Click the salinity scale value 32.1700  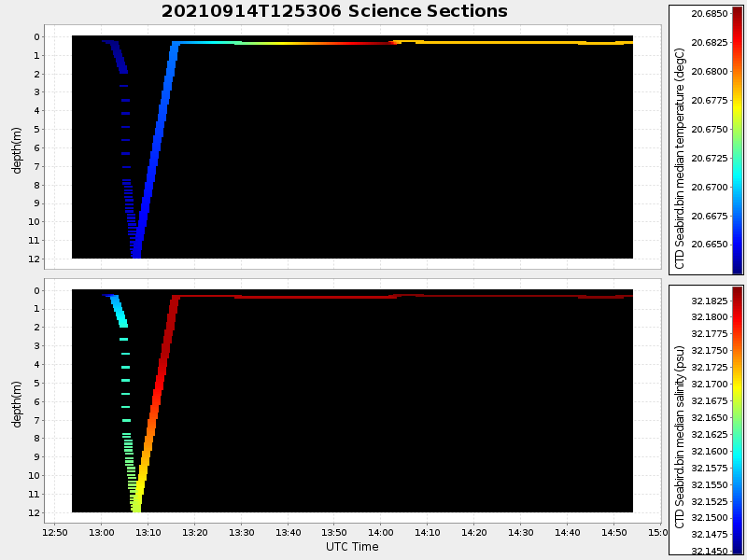coord(710,385)
